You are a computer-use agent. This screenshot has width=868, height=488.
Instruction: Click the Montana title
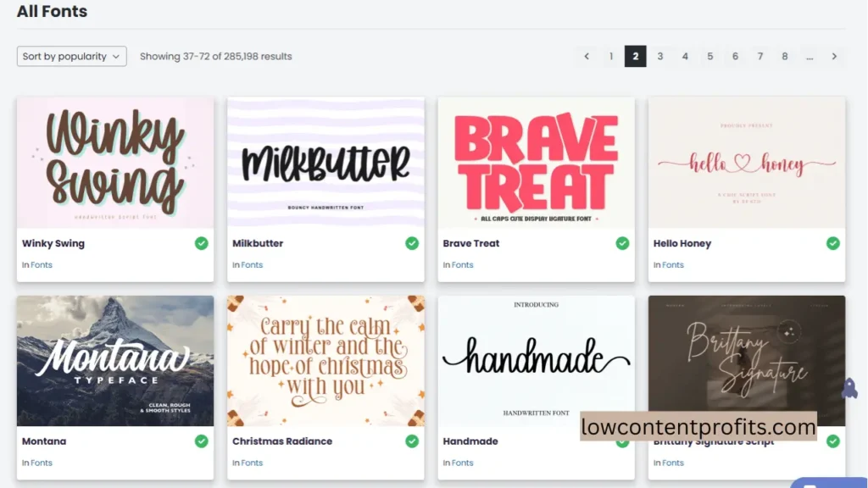[x=44, y=441]
